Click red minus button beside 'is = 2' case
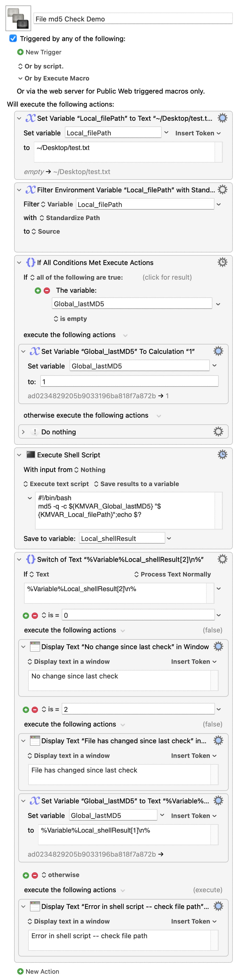The height and width of the screenshot is (980, 238). tap(35, 710)
